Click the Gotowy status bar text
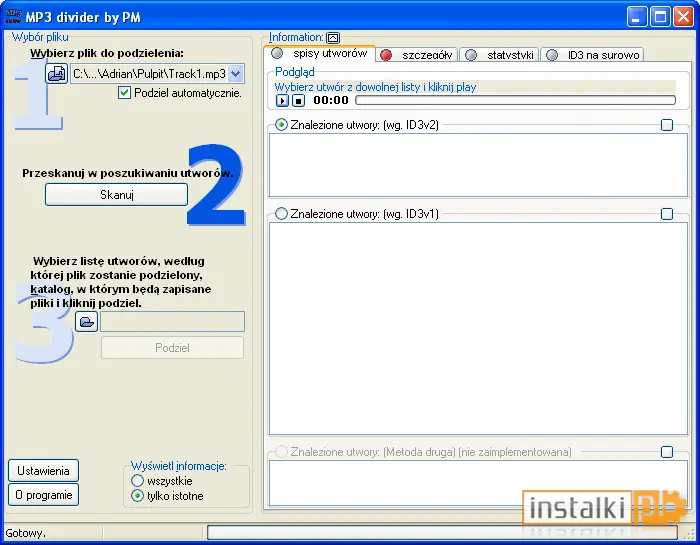 25,533
